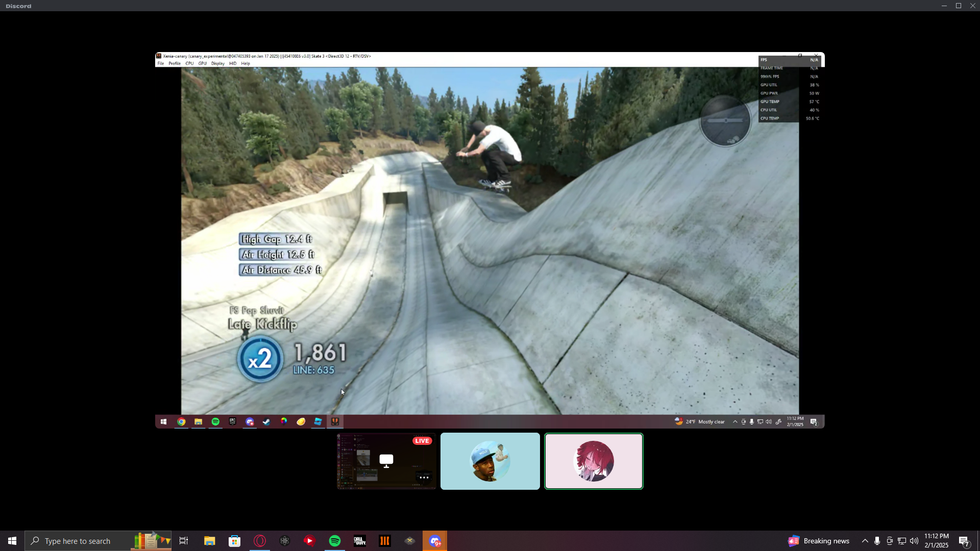
Task: Open the clock and date flyout
Action: (x=936, y=541)
